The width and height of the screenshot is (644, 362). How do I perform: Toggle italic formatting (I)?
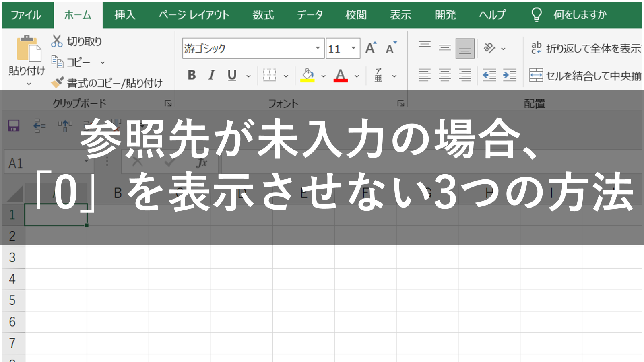(x=211, y=75)
